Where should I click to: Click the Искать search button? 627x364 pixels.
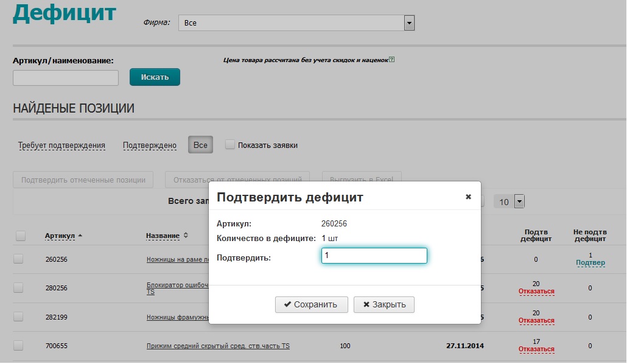click(x=155, y=77)
